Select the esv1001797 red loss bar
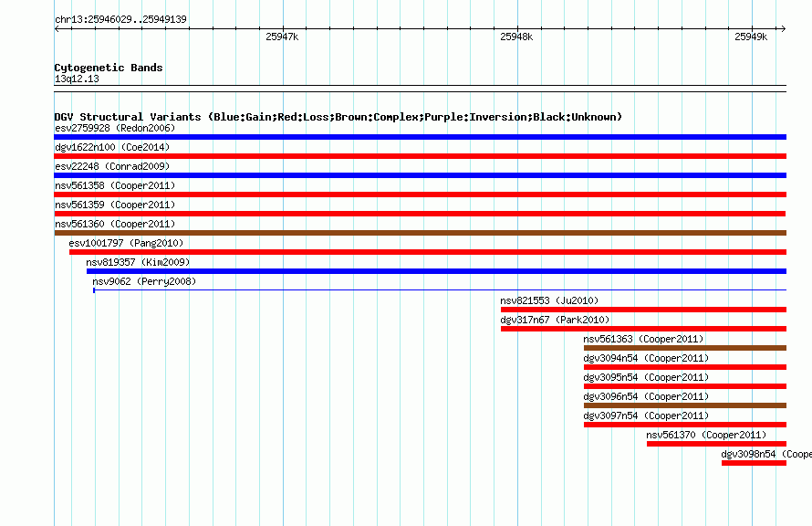The width and height of the screenshot is (812, 526). pyautogui.click(x=428, y=252)
